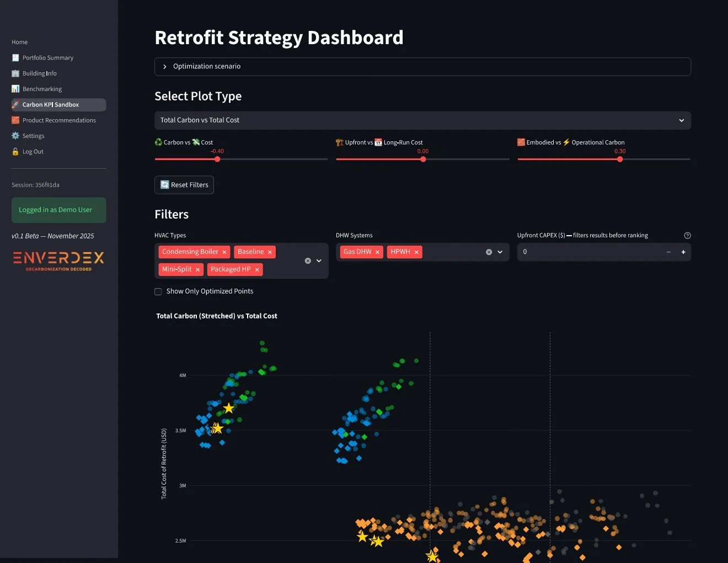Click the Benchmarking bar chart icon
This screenshot has width=728, height=563.
pos(15,89)
